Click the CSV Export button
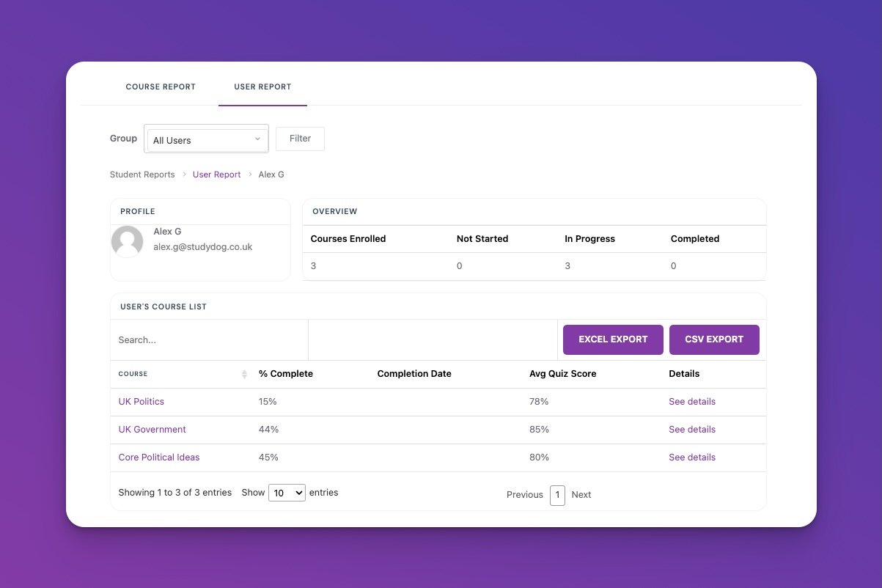 coord(714,339)
